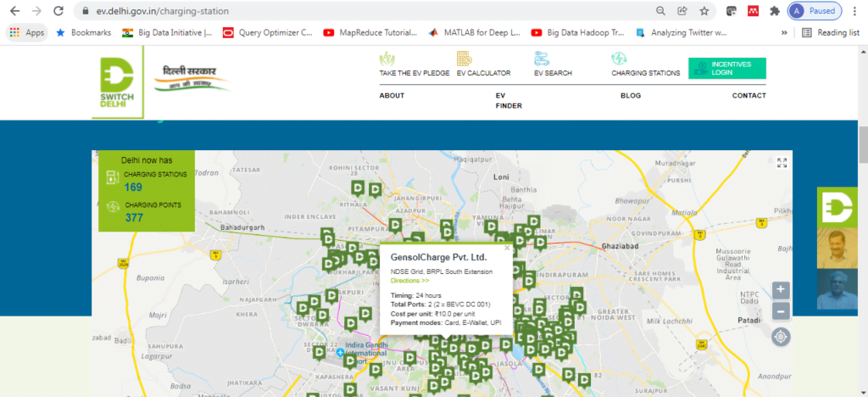Open the Contact menu
This screenshot has width=868, height=397.
[x=749, y=95]
